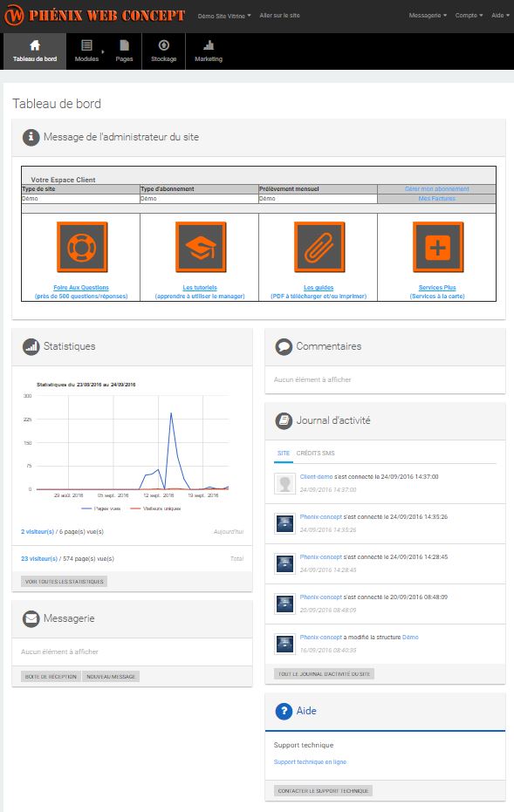Image resolution: width=514 pixels, height=812 pixels.
Task: Click the blue peak in statistics chart
Action: (x=171, y=413)
